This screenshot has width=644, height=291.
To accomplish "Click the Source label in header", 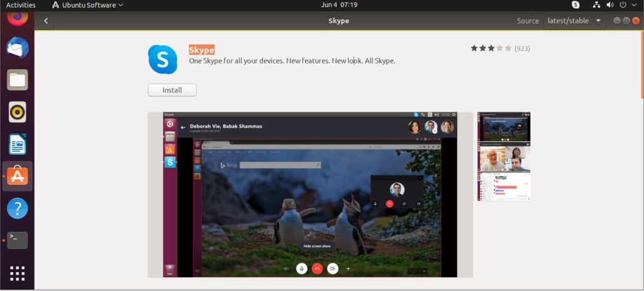I will click(528, 21).
